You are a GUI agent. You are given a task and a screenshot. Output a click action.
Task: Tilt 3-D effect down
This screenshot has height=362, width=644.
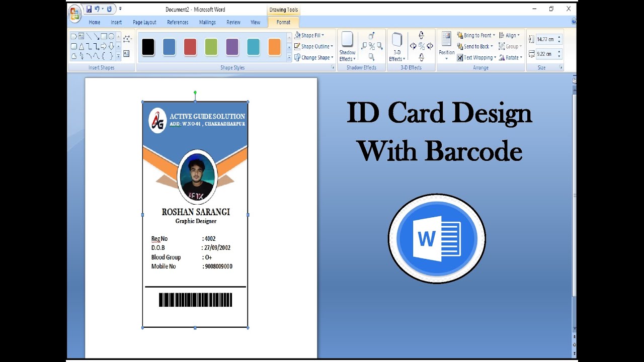421,57
